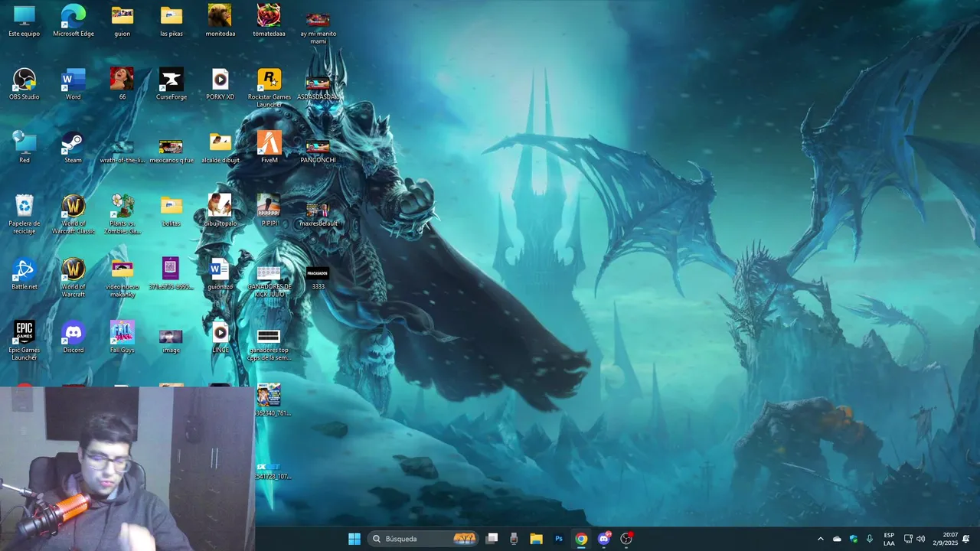980x551 pixels.
Task: Select the GANADORES DE KICK JULIO file
Action: point(269,280)
